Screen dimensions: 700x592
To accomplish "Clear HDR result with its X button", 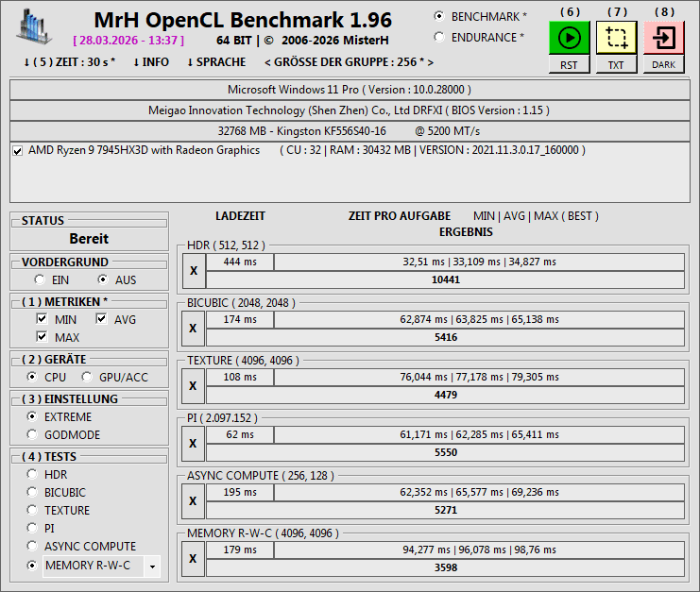I will [x=194, y=271].
